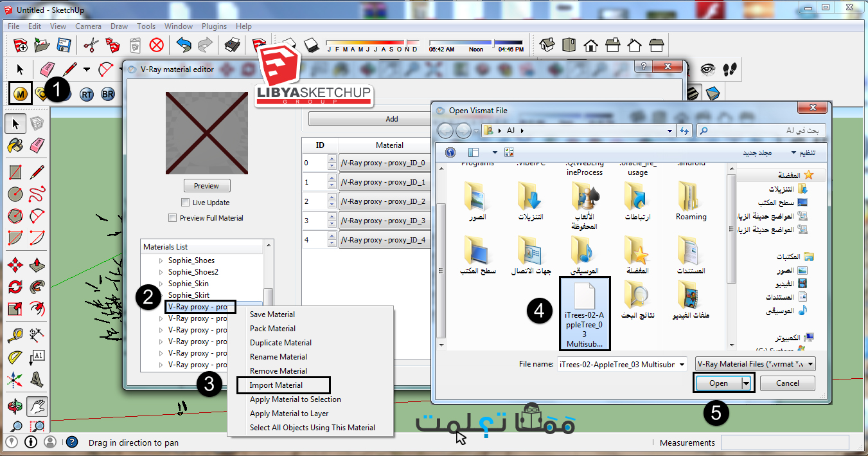Select the 3D Text tool
Viewport: 868px width, 456px height.
pyautogui.click(x=37, y=378)
